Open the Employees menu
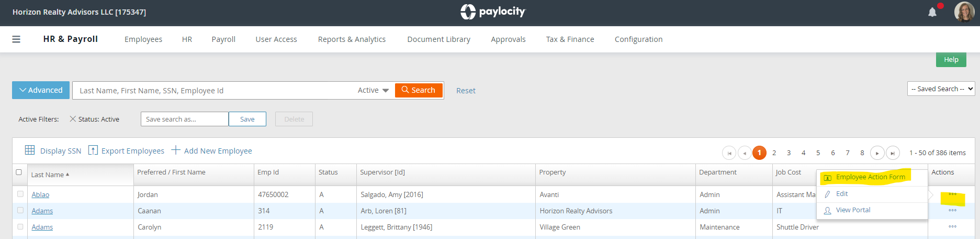Image resolution: width=980 pixels, height=239 pixels. click(x=143, y=39)
